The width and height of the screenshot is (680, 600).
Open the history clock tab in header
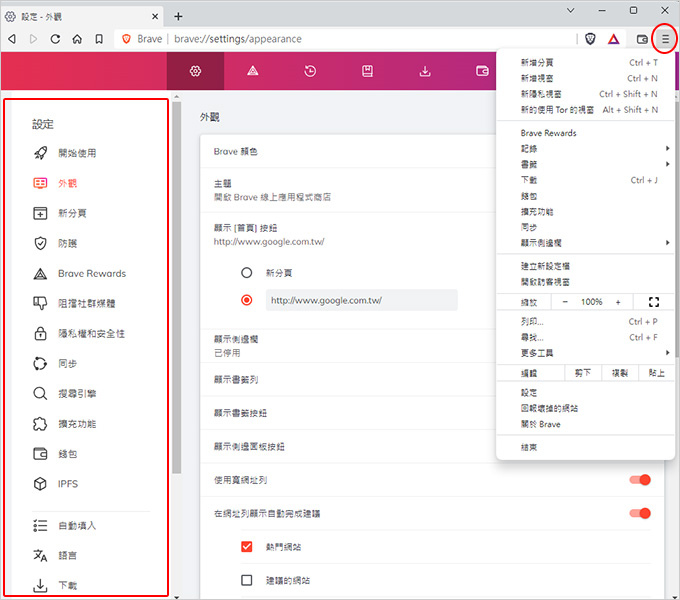click(x=310, y=71)
